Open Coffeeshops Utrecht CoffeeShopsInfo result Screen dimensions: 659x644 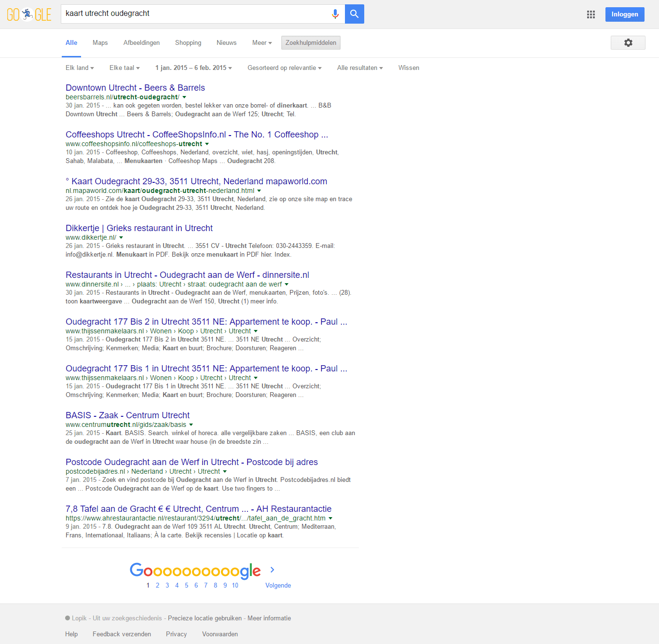coord(197,135)
